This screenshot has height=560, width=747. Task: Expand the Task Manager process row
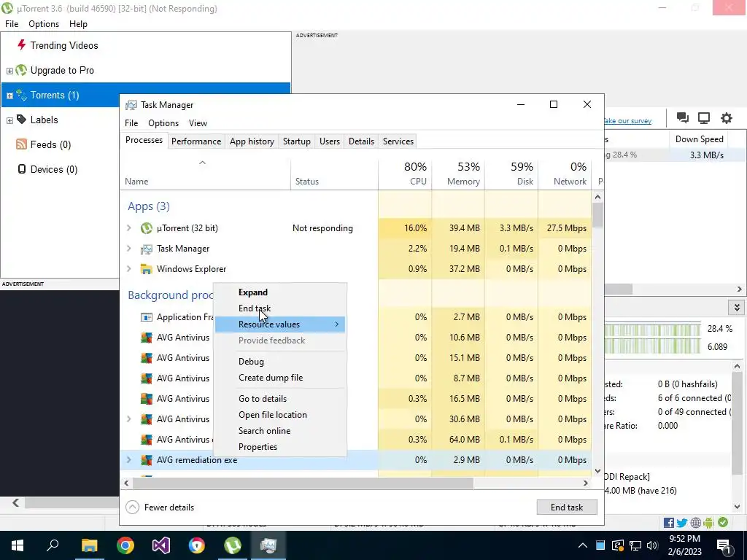click(128, 249)
